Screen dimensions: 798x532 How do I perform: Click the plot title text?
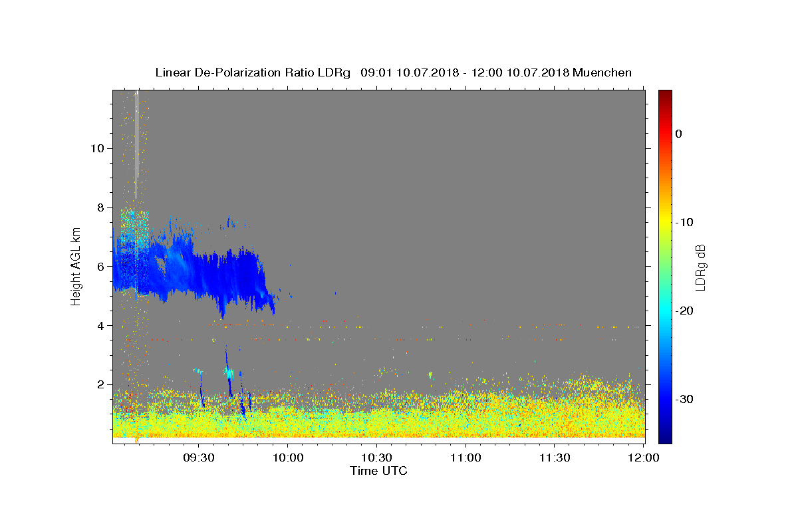393,72
